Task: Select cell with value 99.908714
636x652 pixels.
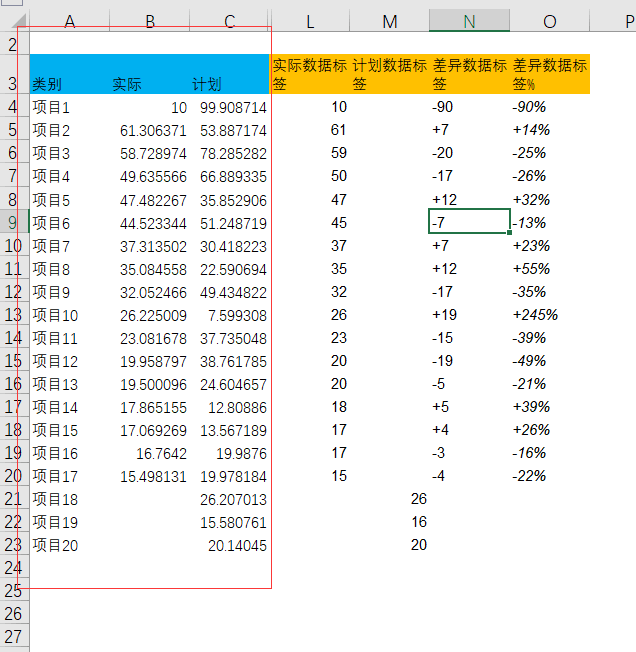Action: [x=229, y=107]
